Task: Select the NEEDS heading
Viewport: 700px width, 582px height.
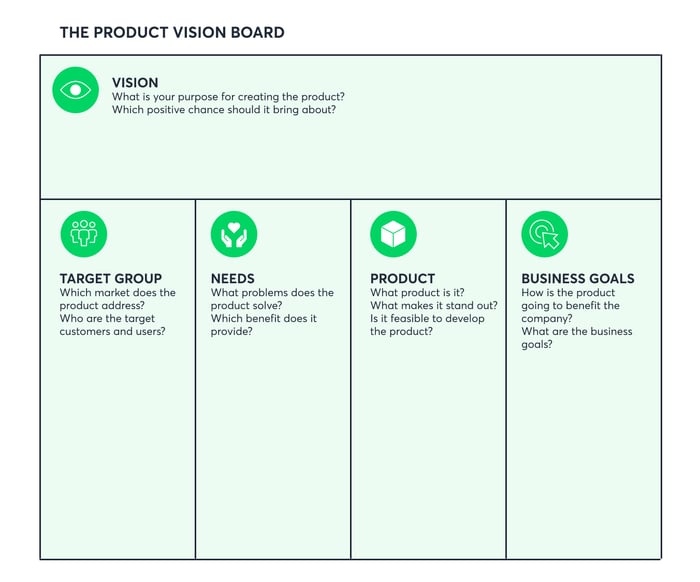Action: click(x=233, y=279)
